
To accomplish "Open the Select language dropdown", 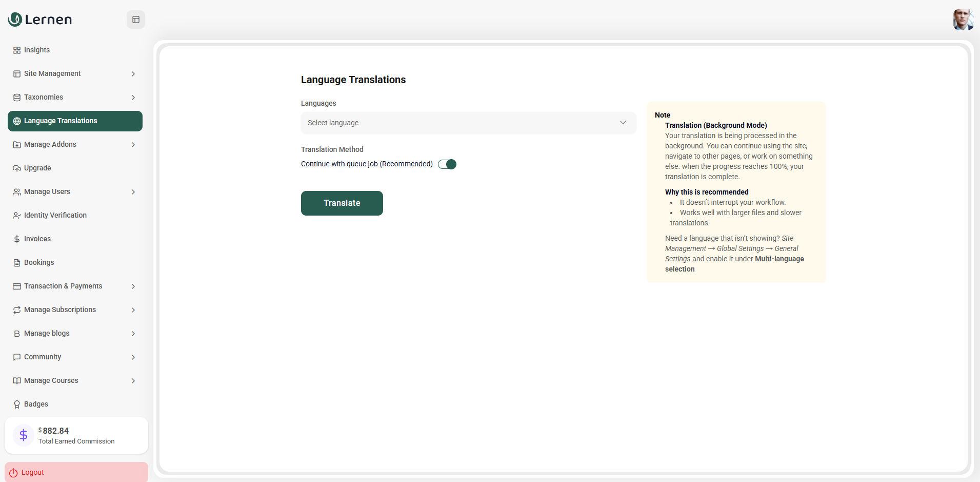I will point(468,123).
